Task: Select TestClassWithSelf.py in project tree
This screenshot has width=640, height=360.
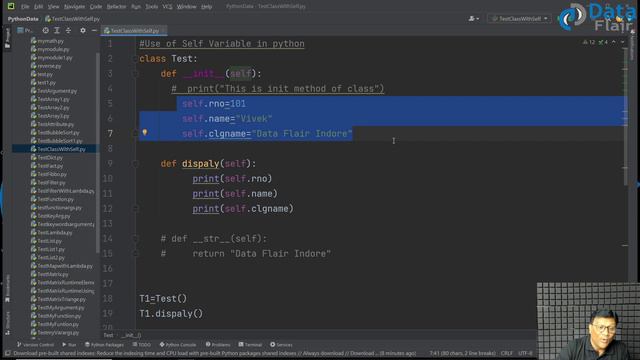Action: [58, 149]
